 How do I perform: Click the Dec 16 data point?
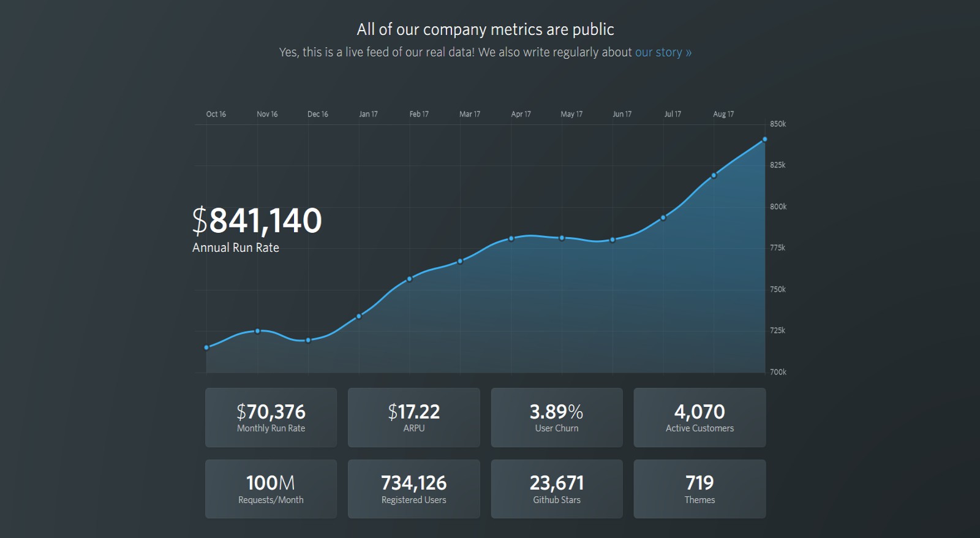[x=308, y=340]
